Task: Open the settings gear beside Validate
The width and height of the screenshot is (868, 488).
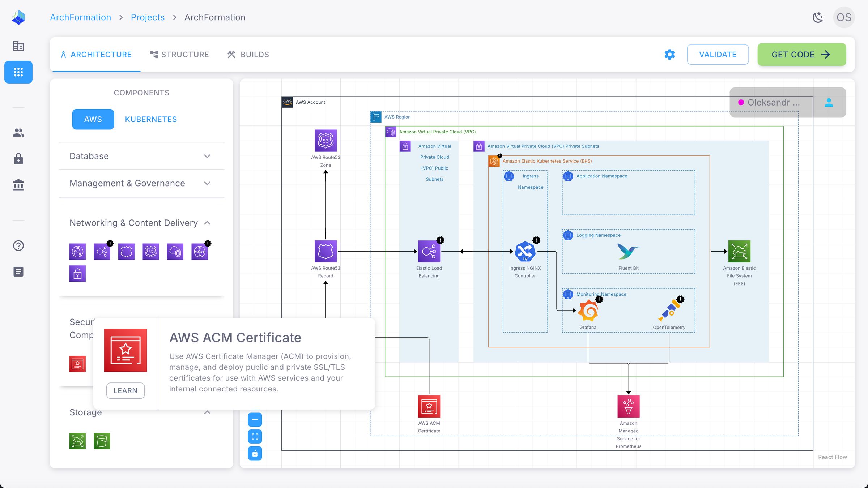Action: (669, 54)
